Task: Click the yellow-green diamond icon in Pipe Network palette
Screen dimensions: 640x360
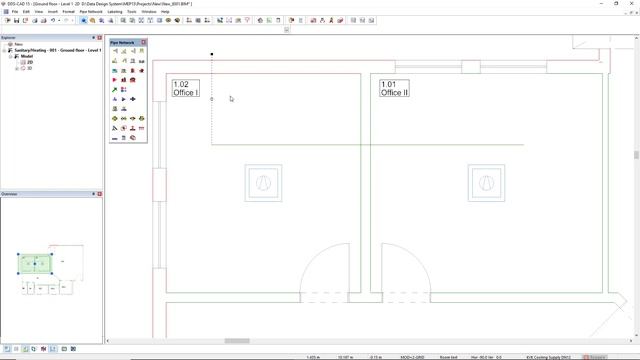Action: click(115, 118)
